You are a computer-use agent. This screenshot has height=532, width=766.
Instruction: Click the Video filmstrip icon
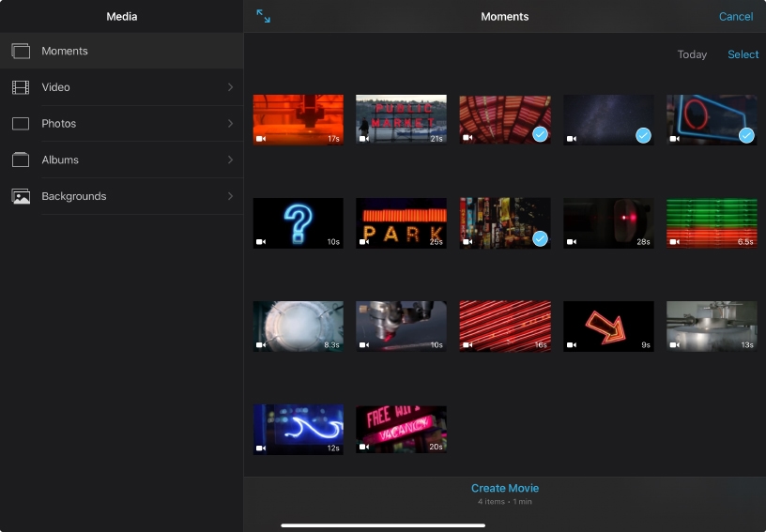tap(21, 87)
